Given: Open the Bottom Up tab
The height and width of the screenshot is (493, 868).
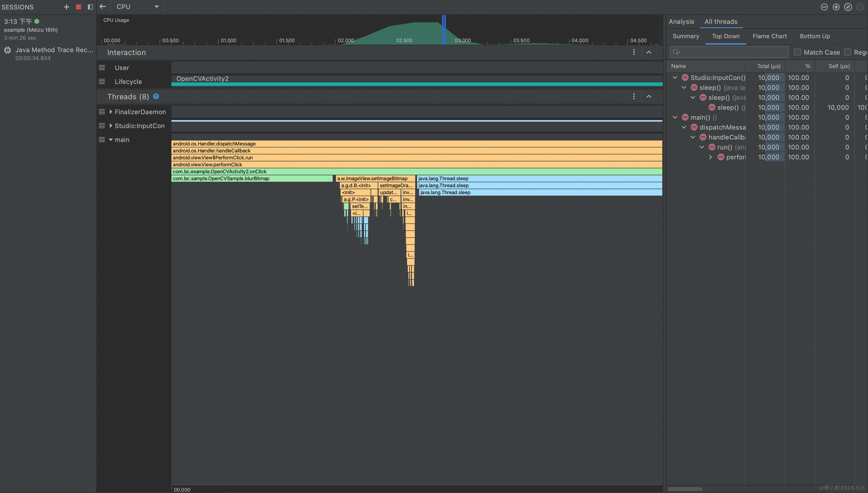Looking at the screenshot, I should [815, 36].
